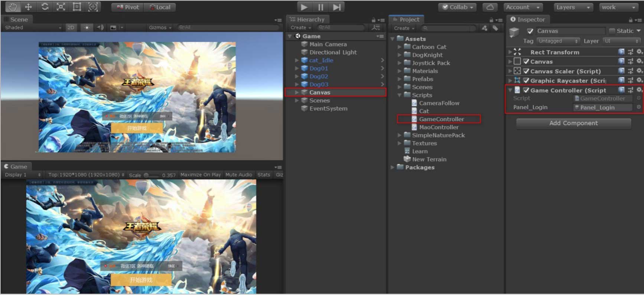Select the Rect transform tool
The image size is (644, 295).
tap(77, 7)
